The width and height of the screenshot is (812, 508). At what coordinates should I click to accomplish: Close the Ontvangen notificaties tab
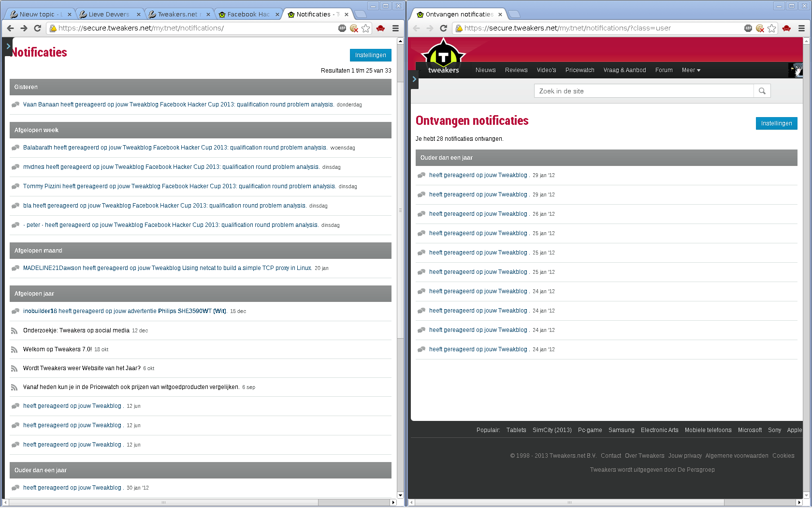(x=500, y=15)
